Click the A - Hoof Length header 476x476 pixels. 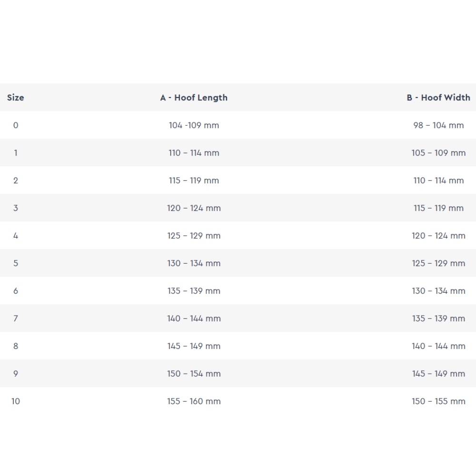194,98
